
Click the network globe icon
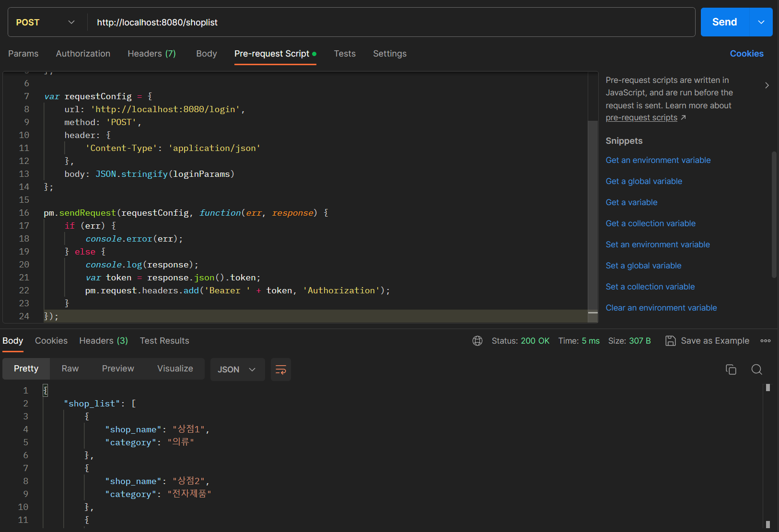pos(477,341)
